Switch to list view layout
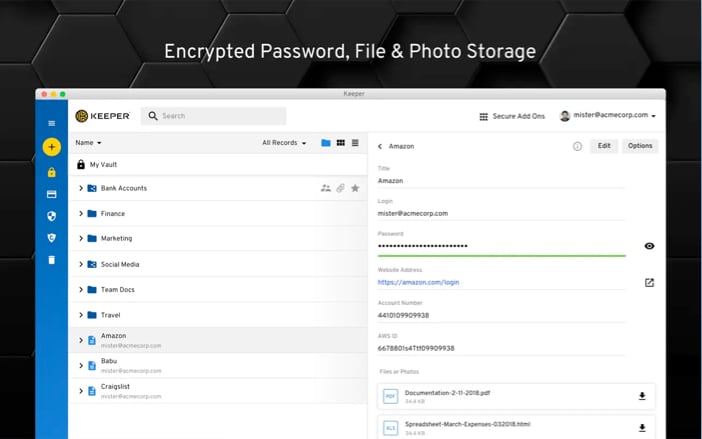The width and height of the screenshot is (702, 439). click(x=355, y=143)
